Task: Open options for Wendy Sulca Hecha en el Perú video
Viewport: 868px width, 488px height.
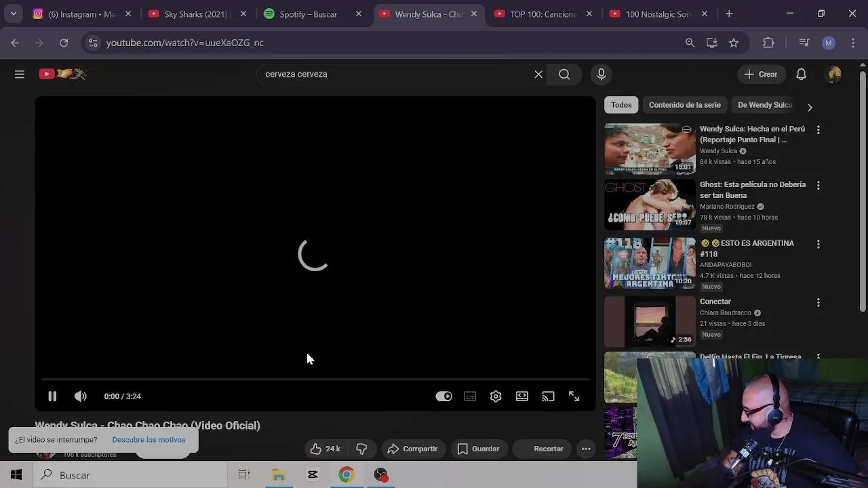Action: (x=818, y=129)
